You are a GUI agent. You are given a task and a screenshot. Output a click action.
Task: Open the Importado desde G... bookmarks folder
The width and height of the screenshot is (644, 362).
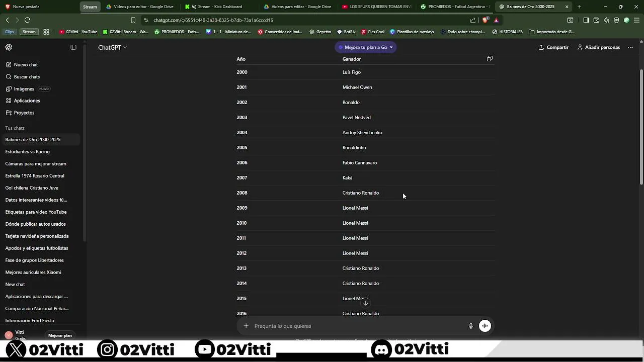pos(551,32)
